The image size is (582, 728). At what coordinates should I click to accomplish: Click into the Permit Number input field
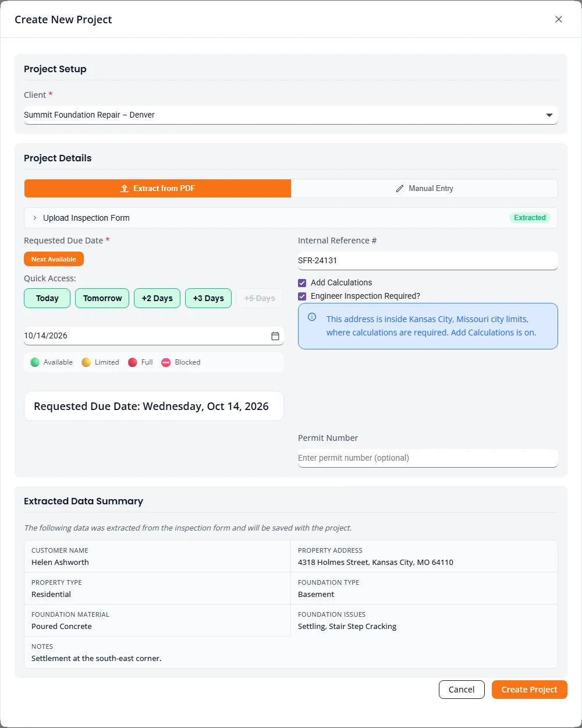point(428,458)
